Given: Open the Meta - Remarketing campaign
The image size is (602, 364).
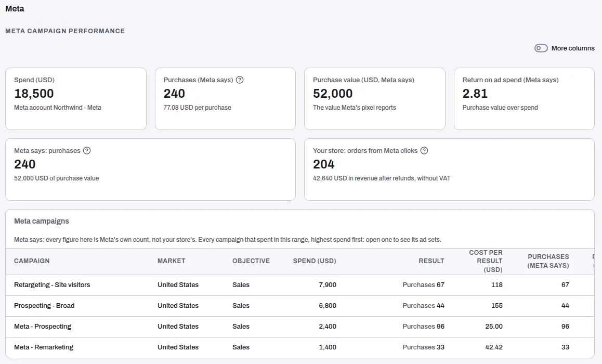Looking at the screenshot, I should 43,347.
